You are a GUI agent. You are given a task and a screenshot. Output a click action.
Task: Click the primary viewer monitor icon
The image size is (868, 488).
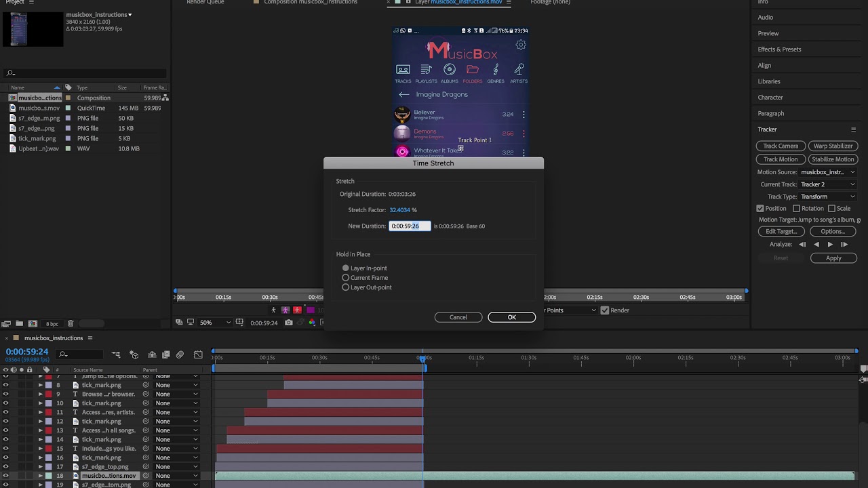(x=191, y=323)
